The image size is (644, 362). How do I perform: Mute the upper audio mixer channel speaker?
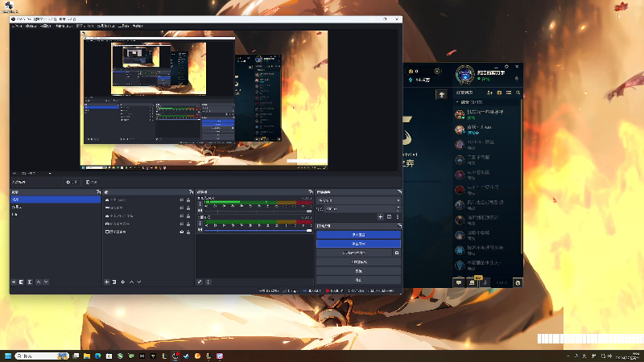200,211
